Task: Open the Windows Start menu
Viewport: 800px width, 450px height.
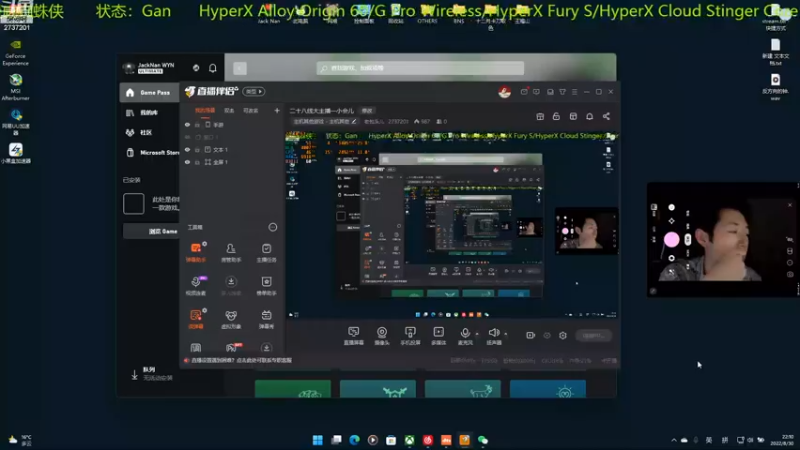Action: 317,440
